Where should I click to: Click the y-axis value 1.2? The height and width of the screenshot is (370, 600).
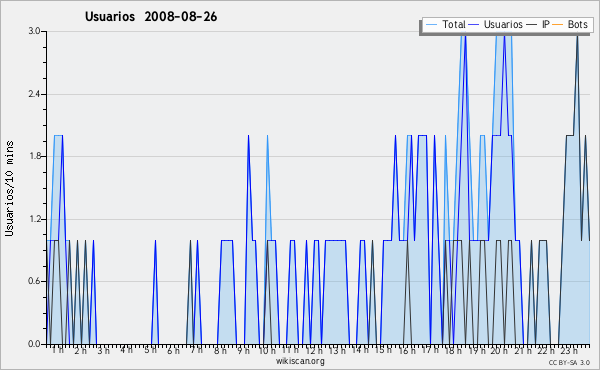pyautogui.click(x=34, y=219)
